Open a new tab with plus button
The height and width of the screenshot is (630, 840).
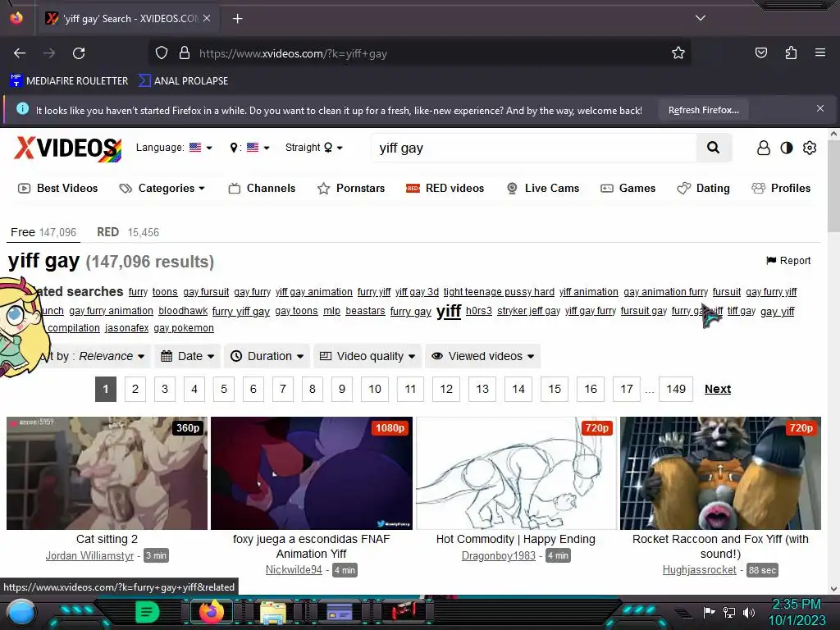(237, 19)
